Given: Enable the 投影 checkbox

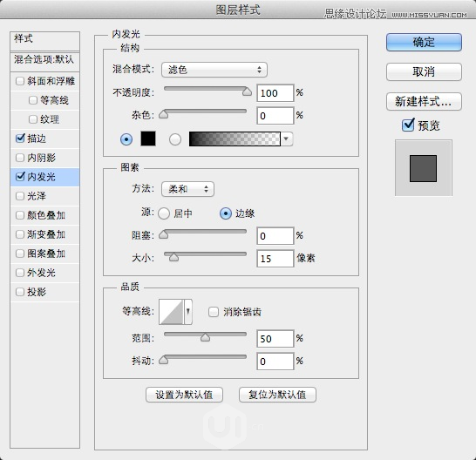Looking at the screenshot, I should pos(20,292).
